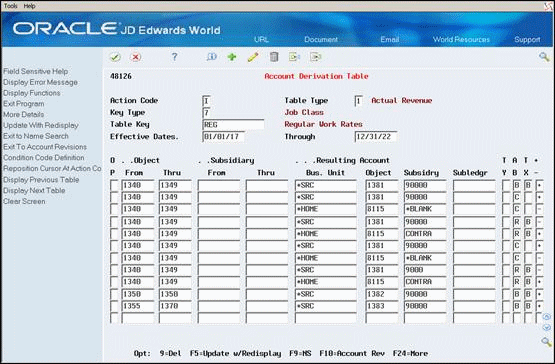Click the Key Type field
The image size is (555, 364).
tap(207, 113)
